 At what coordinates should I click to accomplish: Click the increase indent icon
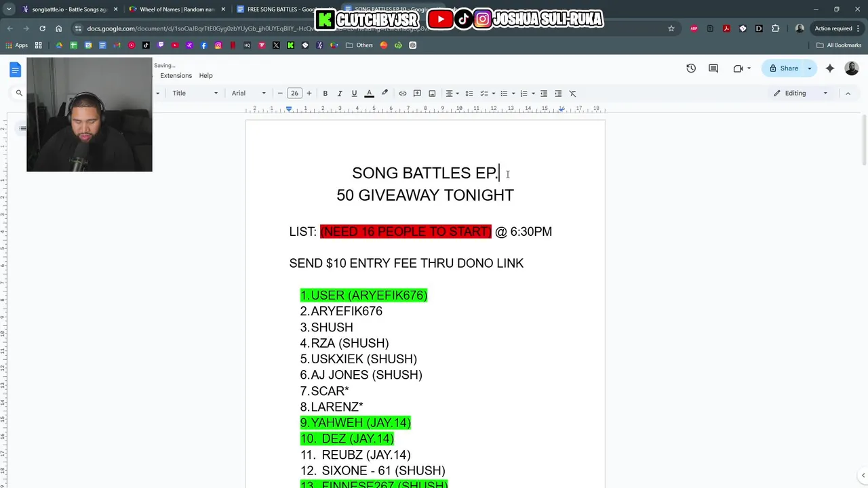point(558,93)
